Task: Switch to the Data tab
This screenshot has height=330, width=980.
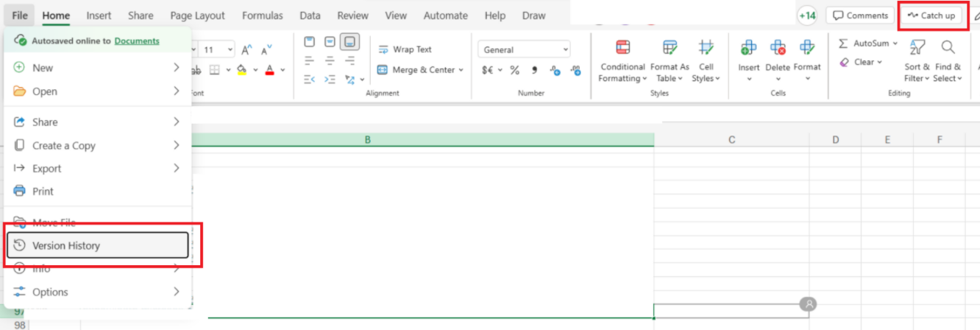Action: tap(310, 15)
